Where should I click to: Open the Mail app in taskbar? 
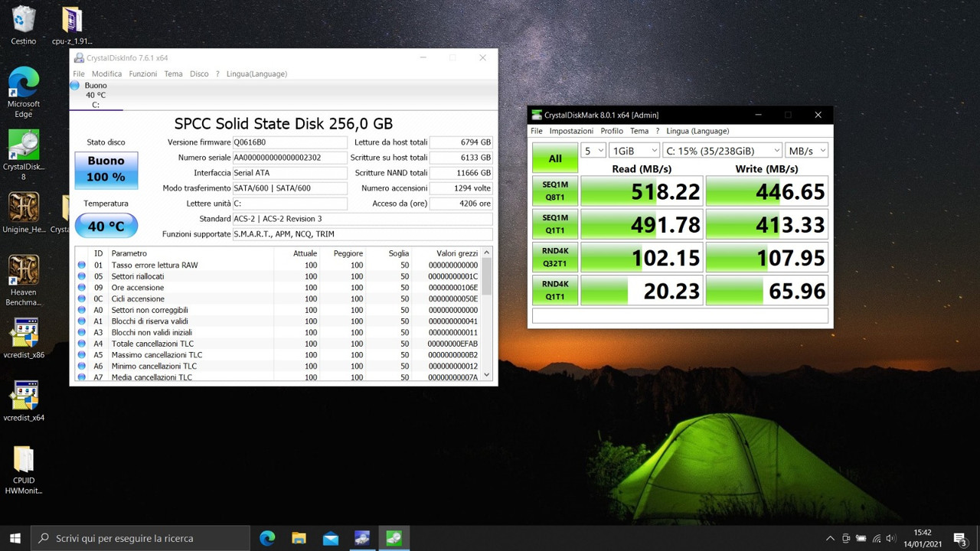[330, 538]
